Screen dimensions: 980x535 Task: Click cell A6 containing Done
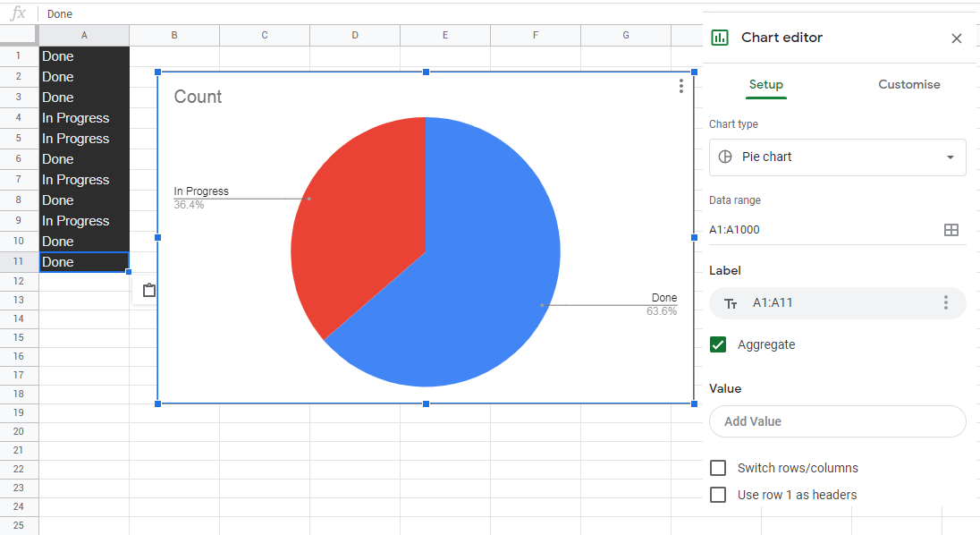[84, 159]
